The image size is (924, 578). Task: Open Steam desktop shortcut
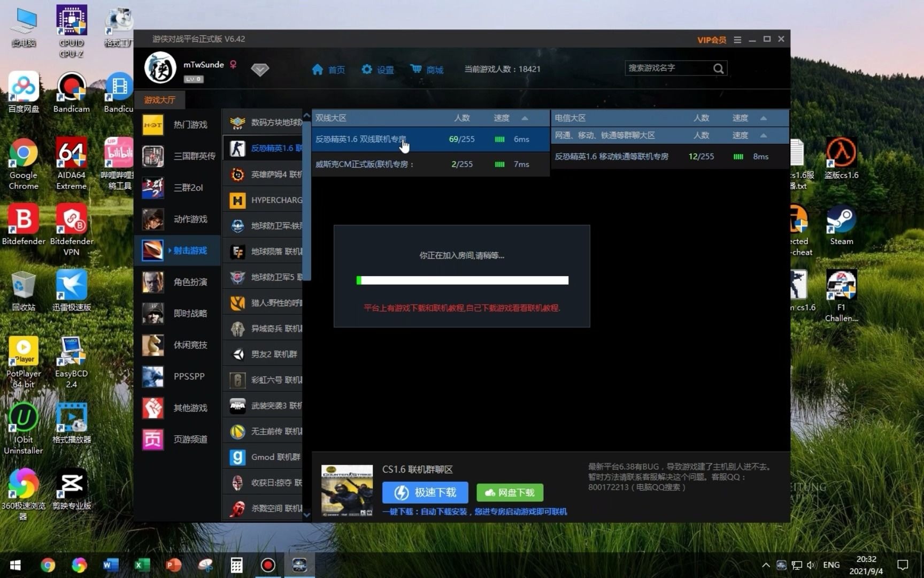[x=841, y=225]
